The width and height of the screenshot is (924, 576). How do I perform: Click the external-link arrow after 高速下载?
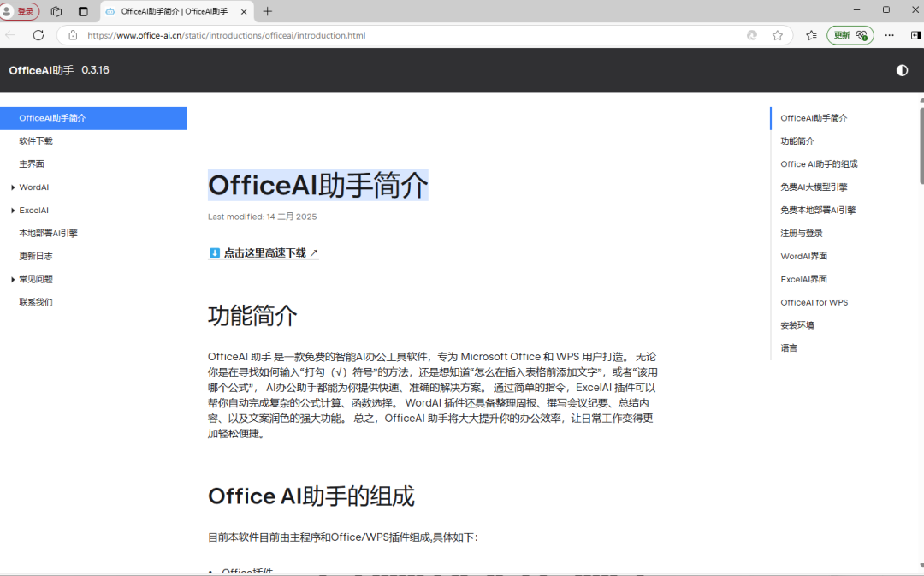point(313,253)
